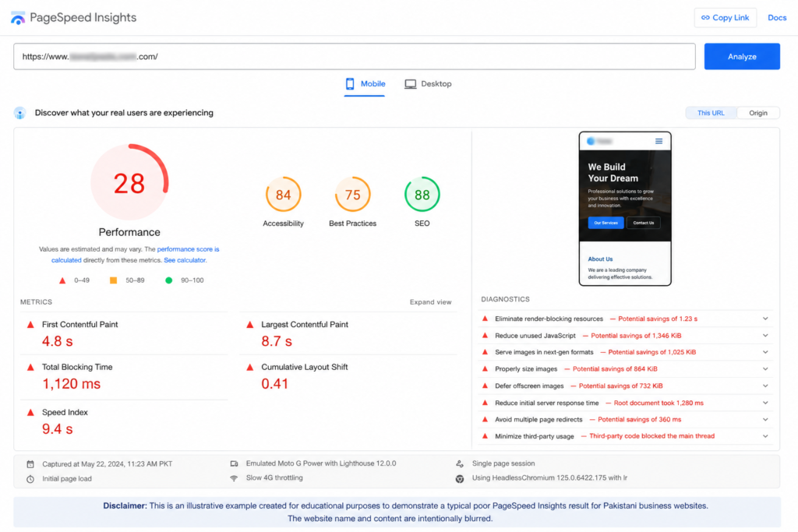798x532 pixels.
Task: Click red triangle beside Defer offscreen images
Action: point(485,386)
